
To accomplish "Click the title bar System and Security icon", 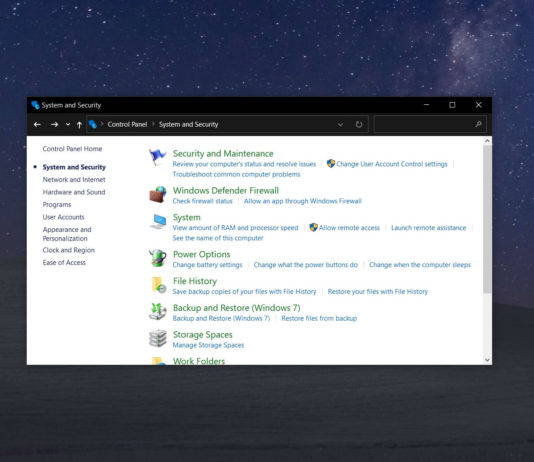I will click(x=35, y=105).
